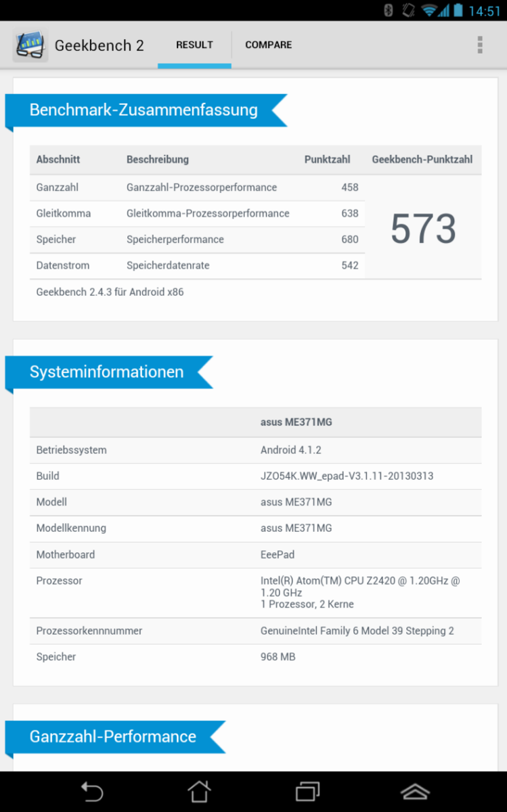Tap the vibrate mode status icon

pos(407,10)
